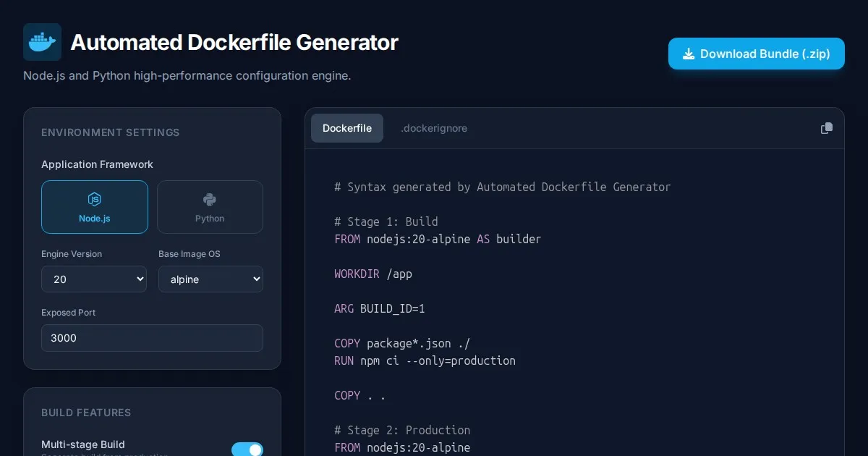Expand the Base Image OS dropdown
The height and width of the screenshot is (456, 868).
pos(210,279)
